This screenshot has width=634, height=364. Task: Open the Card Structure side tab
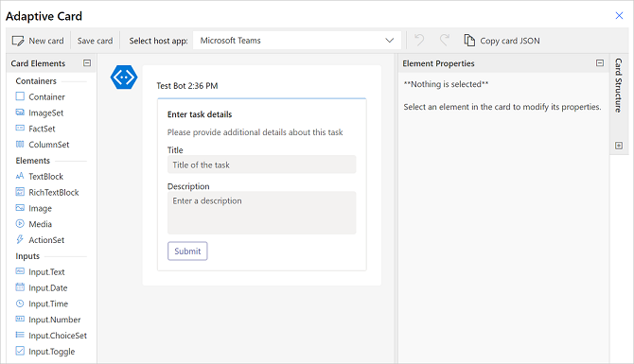tap(618, 85)
